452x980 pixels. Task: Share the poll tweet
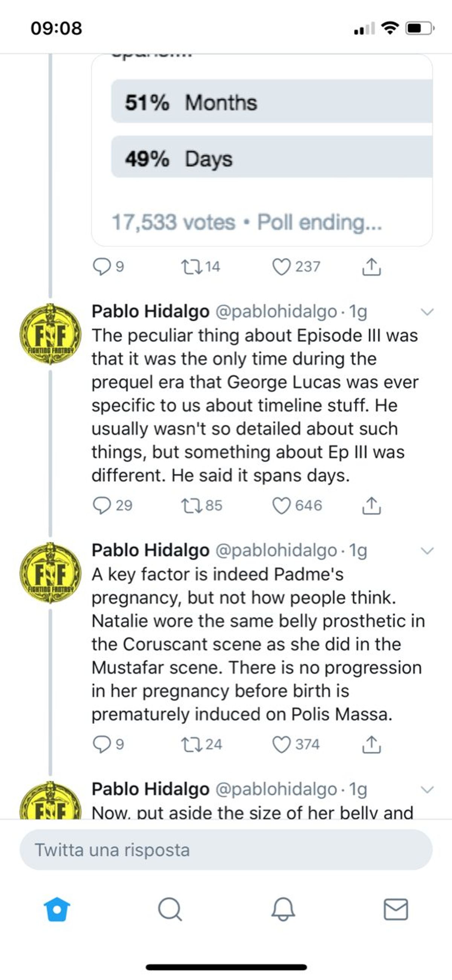[371, 267]
